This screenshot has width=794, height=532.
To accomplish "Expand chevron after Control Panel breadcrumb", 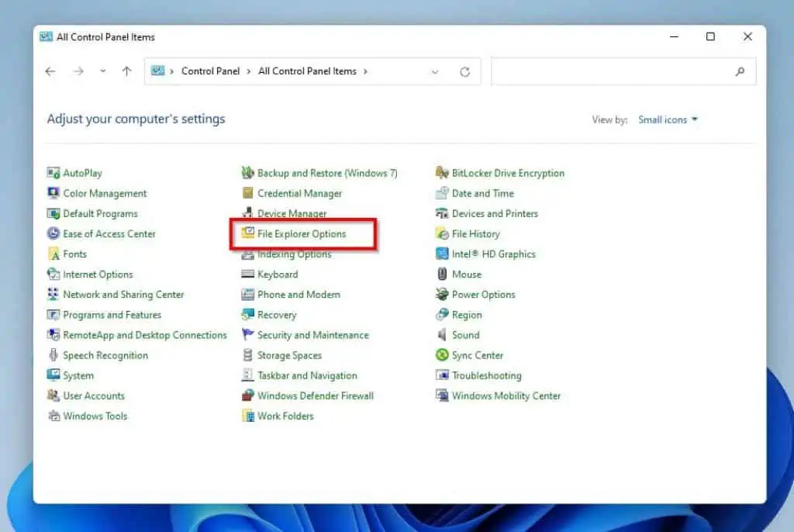I will [x=249, y=71].
